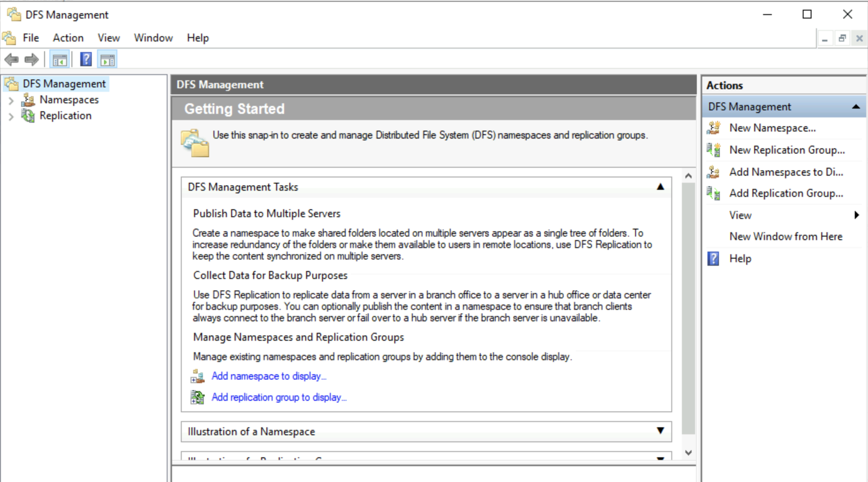
Task: Click the New Replication Group icon
Action: tap(711, 150)
